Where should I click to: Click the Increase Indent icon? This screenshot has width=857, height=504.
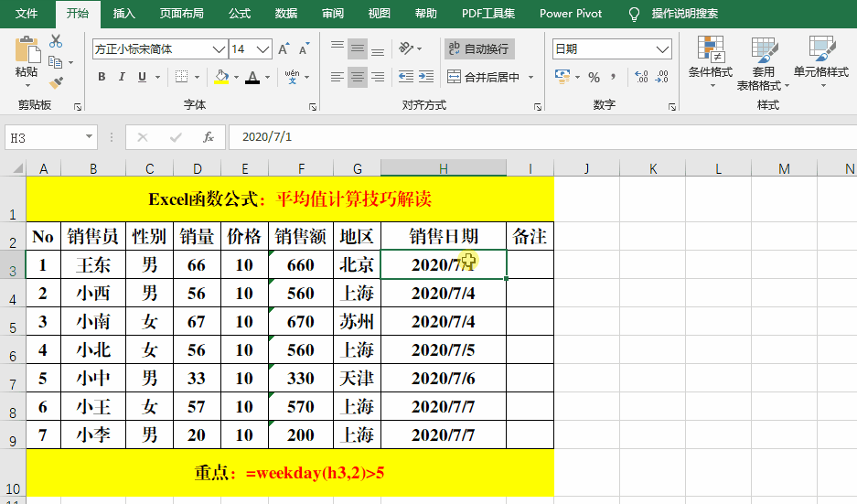426,77
